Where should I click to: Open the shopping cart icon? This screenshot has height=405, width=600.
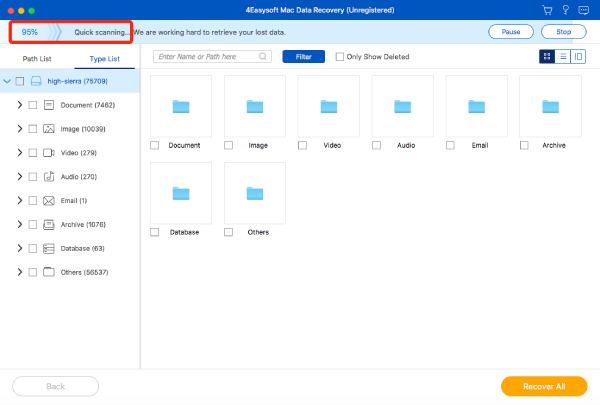[x=548, y=10]
